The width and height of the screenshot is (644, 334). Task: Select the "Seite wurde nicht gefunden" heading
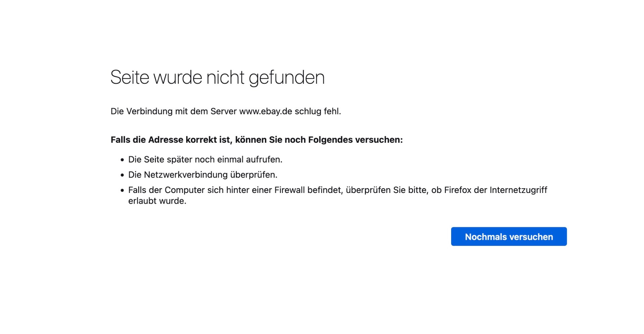click(217, 78)
